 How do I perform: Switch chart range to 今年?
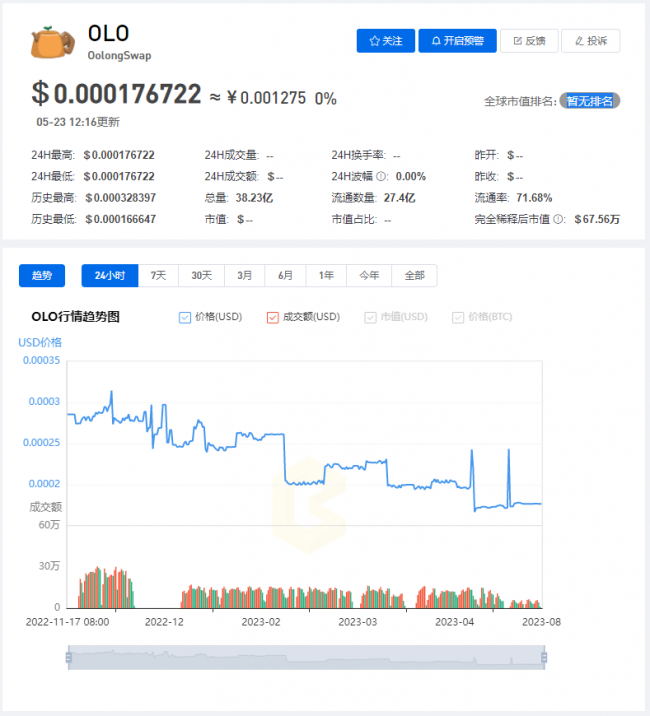pyautogui.click(x=369, y=276)
